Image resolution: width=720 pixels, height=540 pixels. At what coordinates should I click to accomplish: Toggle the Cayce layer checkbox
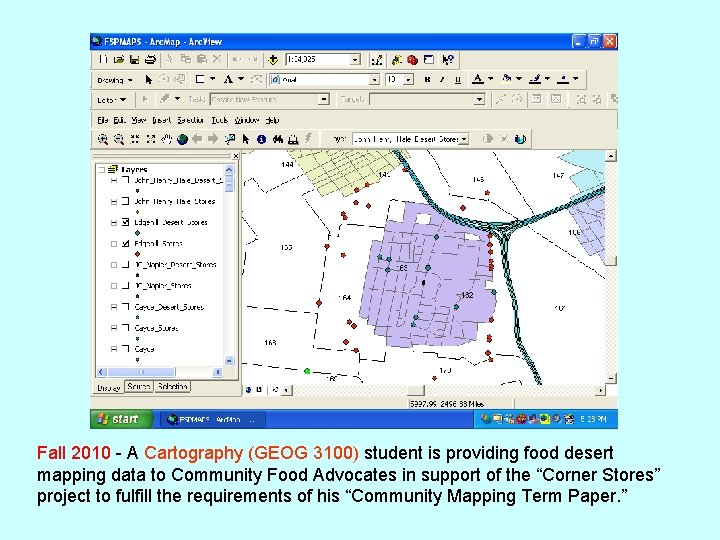(126, 349)
